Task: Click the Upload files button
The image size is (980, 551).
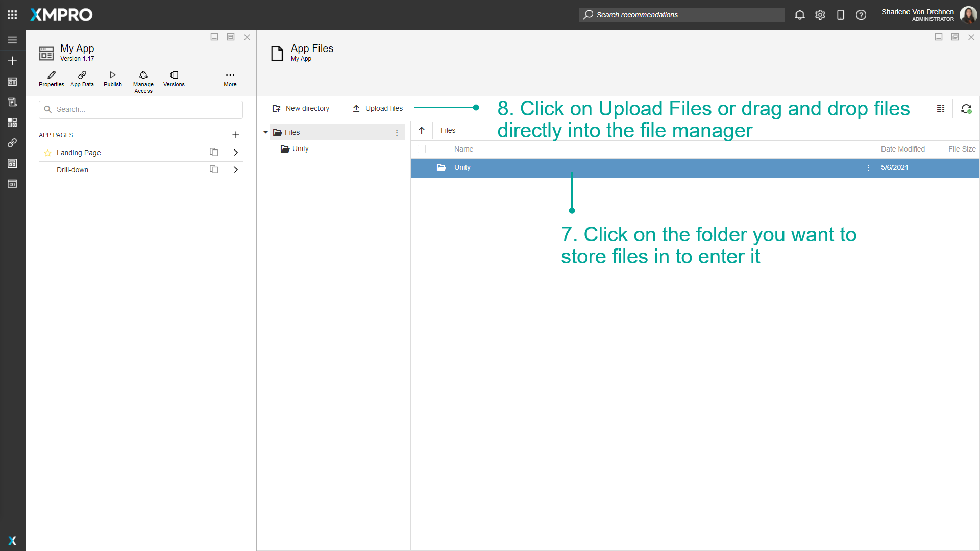Action: click(x=377, y=108)
